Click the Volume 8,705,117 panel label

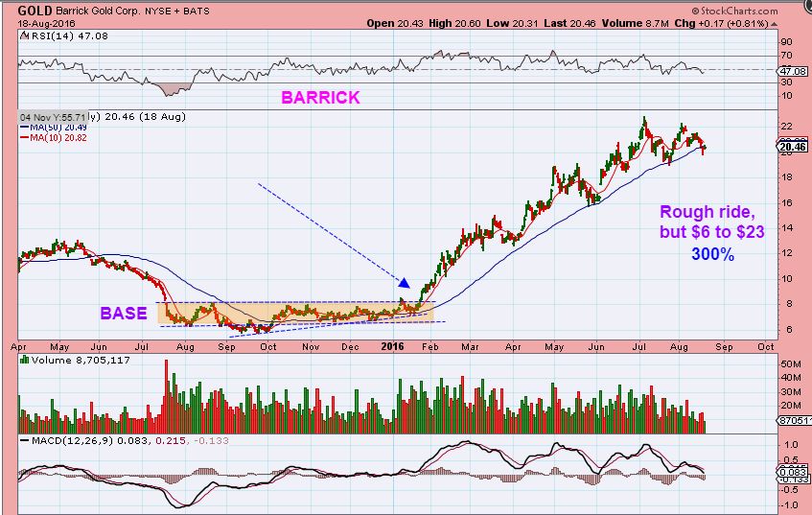[x=81, y=360]
